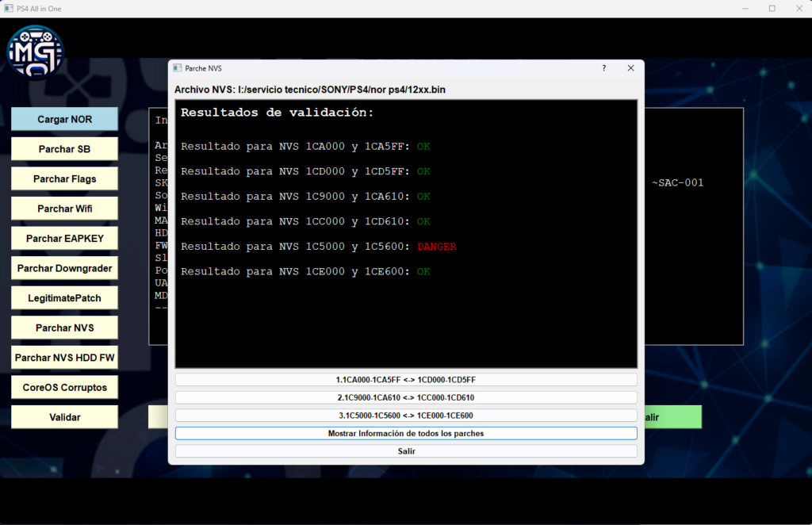The image size is (812, 525).
Task: Click Parchar Downgrader
Action: click(64, 268)
